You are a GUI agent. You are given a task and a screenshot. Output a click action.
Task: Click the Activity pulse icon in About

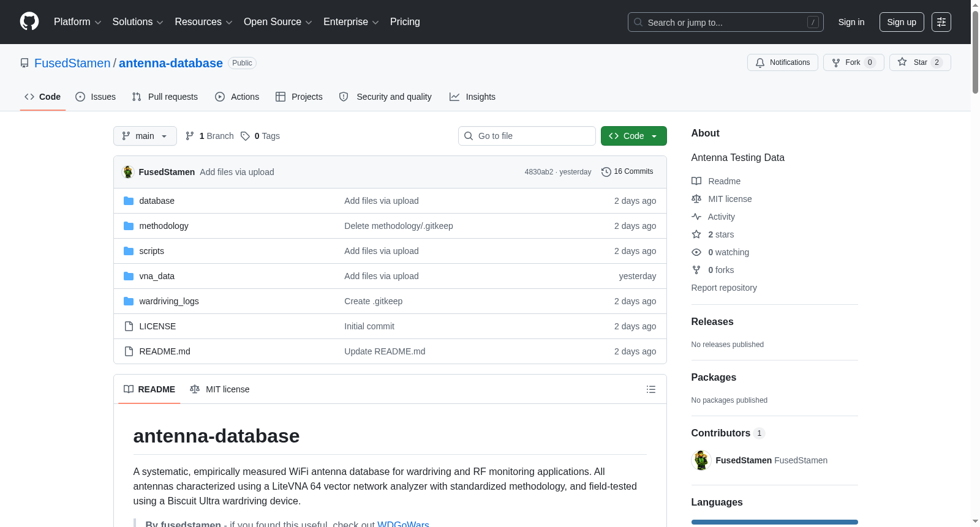coord(696,217)
